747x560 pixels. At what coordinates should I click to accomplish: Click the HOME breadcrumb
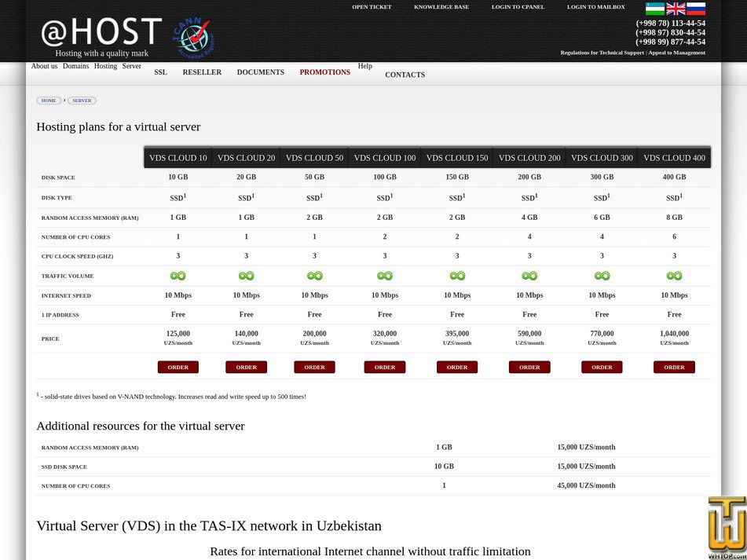pos(49,101)
